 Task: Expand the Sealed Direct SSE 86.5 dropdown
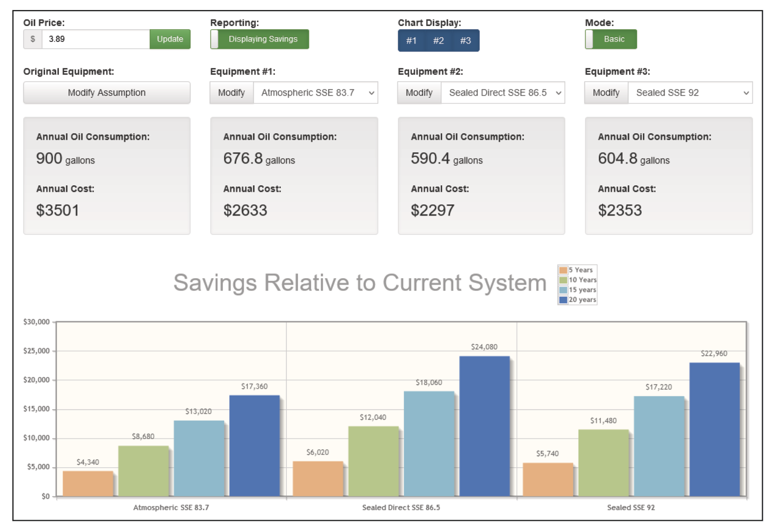click(503, 93)
